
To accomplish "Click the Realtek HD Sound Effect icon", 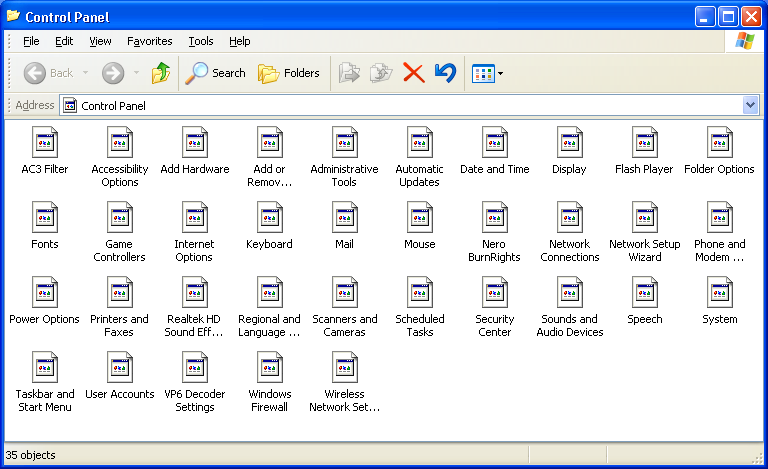I will pos(194,292).
